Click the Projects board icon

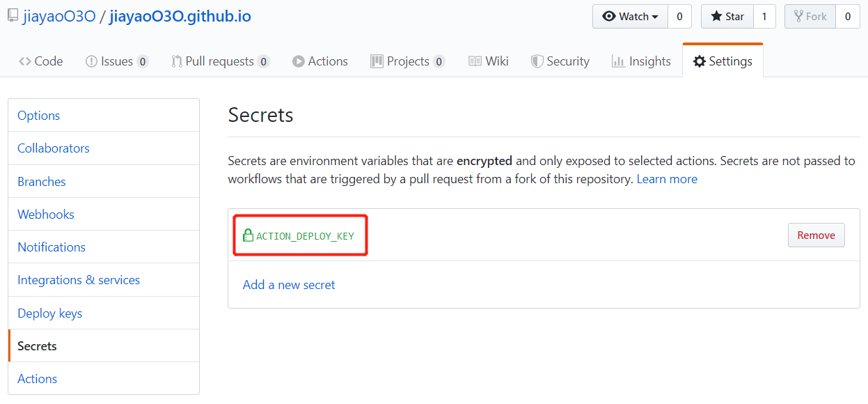[377, 61]
